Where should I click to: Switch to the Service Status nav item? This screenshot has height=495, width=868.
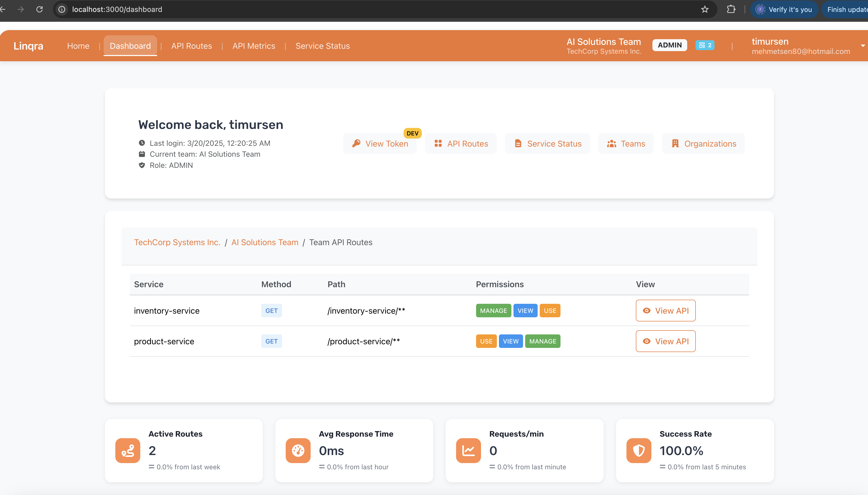click(x=323, y=46)
